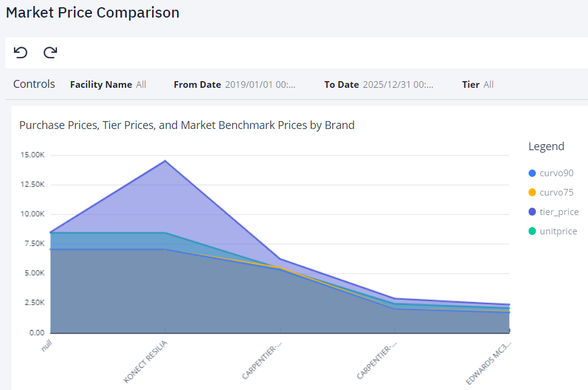Click the Legend panel heading
This screenshot has width=588, height=390.
tap(546, 146)
